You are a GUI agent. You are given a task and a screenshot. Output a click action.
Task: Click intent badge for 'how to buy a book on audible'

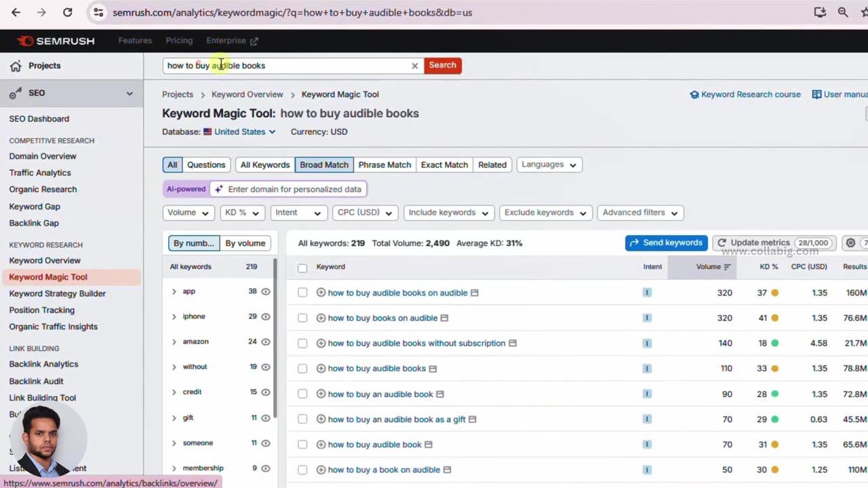click(x=647, y=470)
